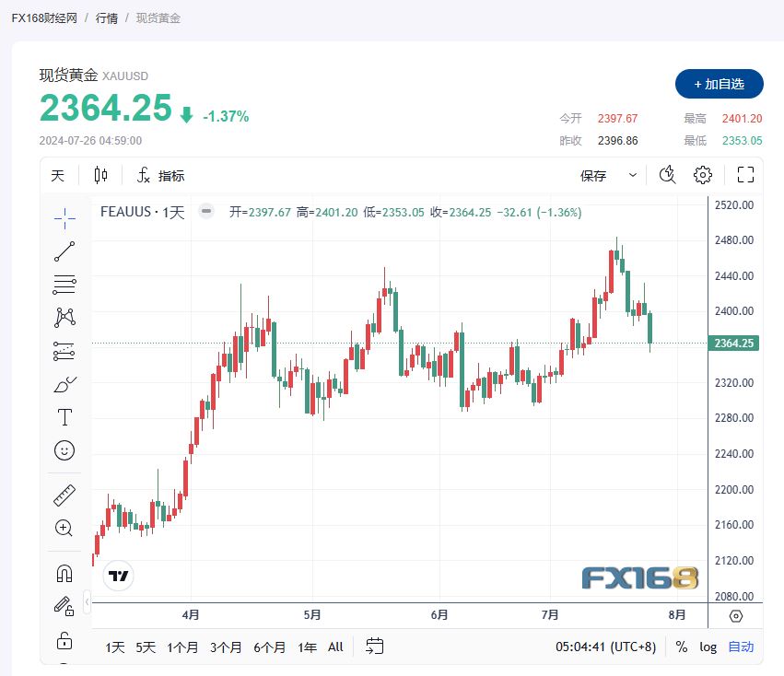Expand the save dropdown arrow
The height and width of the screenshot is (676, 784).
(x=633, y=175)
